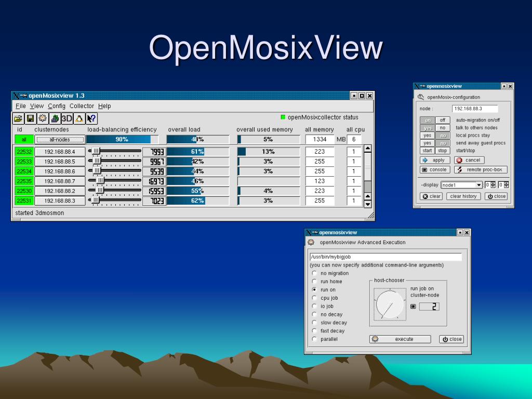Select the 'cpu job' radio option
The image size is (532, 399).
pos(314,298)
